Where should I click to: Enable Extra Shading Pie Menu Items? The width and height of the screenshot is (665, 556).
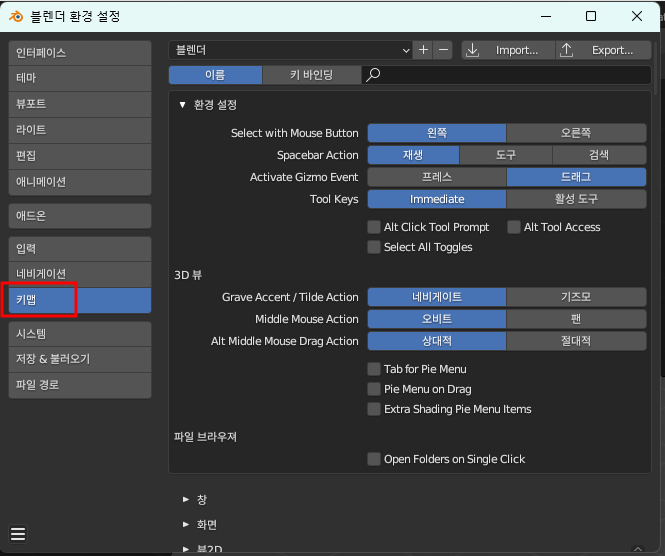coord(374,409)
